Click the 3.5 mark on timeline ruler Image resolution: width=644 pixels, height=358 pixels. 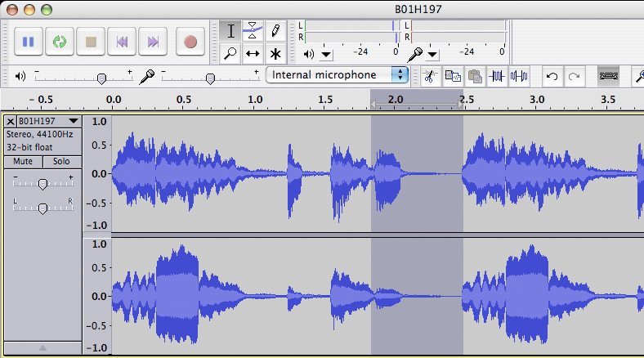pos(608,100)
